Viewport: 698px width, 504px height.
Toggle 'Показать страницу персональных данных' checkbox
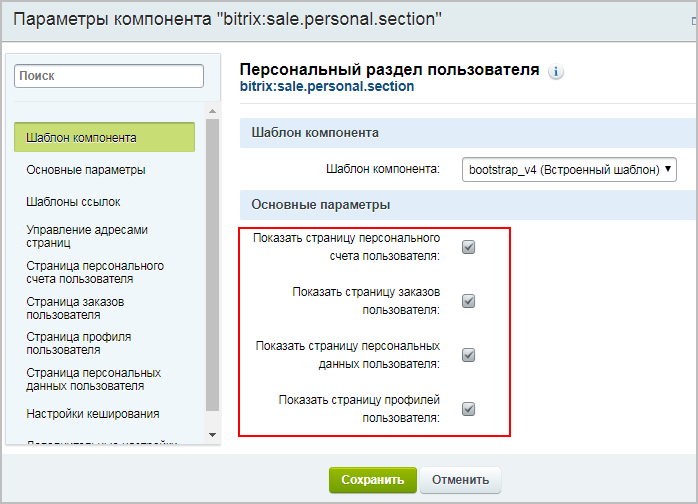(468, 355)
